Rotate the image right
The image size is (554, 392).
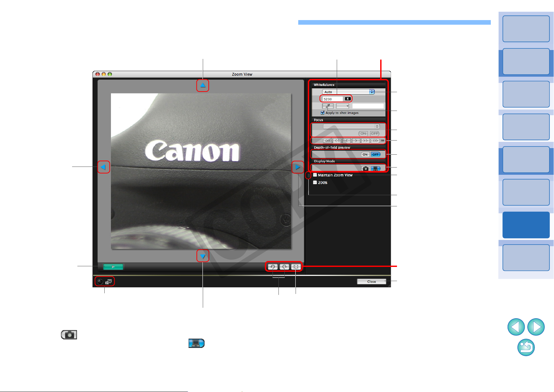click(284, 267)
